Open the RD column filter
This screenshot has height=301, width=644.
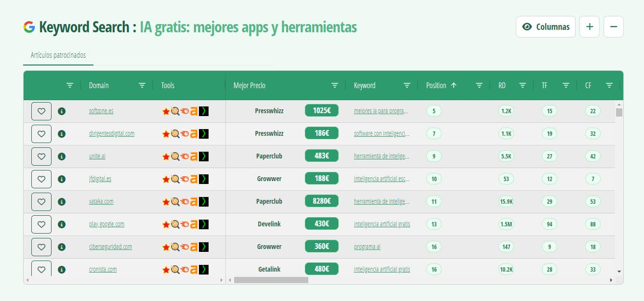(x=523, y=85)
